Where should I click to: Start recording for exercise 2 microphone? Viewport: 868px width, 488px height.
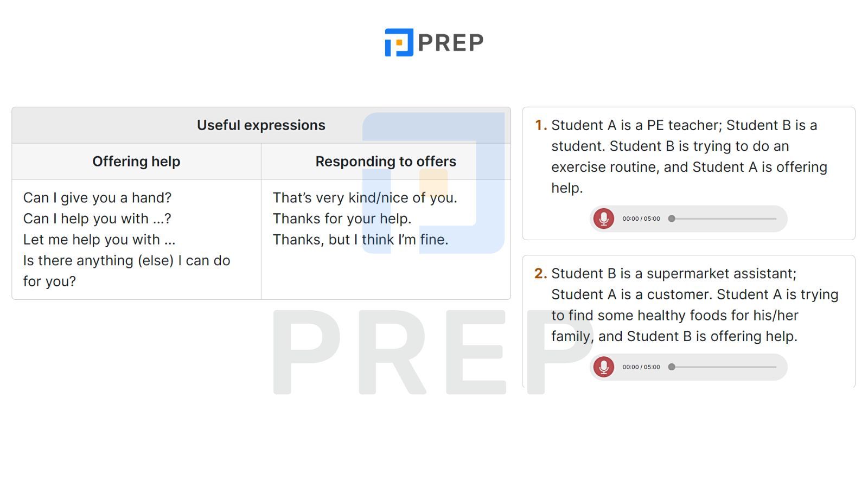[603, 367]
